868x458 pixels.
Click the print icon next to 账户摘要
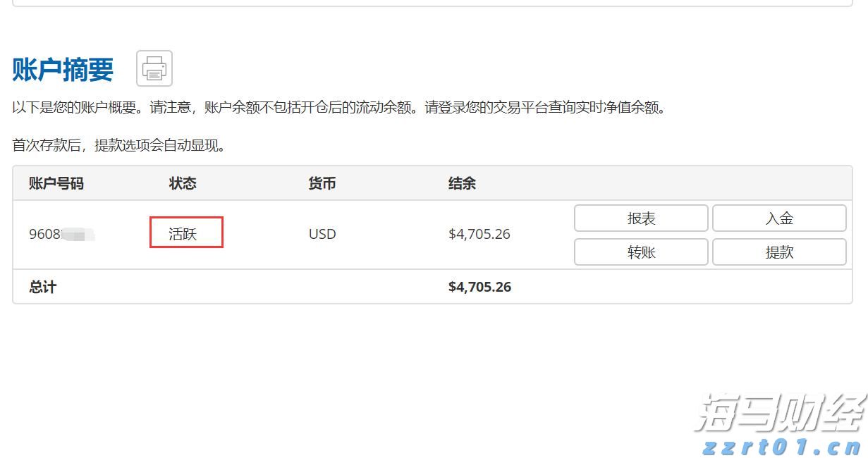click(153, 68)
